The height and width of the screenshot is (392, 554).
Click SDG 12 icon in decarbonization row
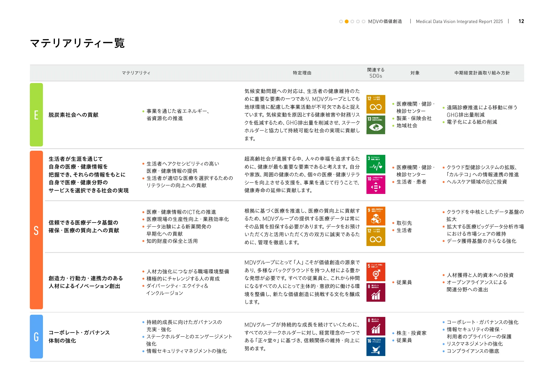click(x=376, y=104)
